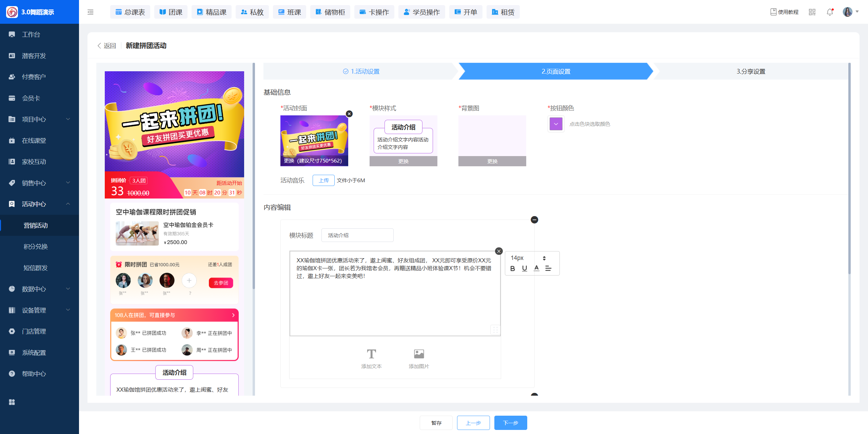
Task: Click the 模块标题 input field
Action: pos(357,235)
